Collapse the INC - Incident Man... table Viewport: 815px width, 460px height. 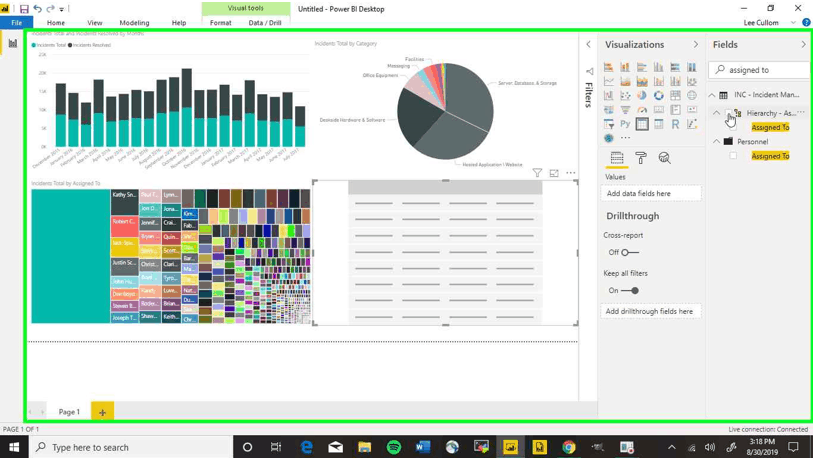712,95
